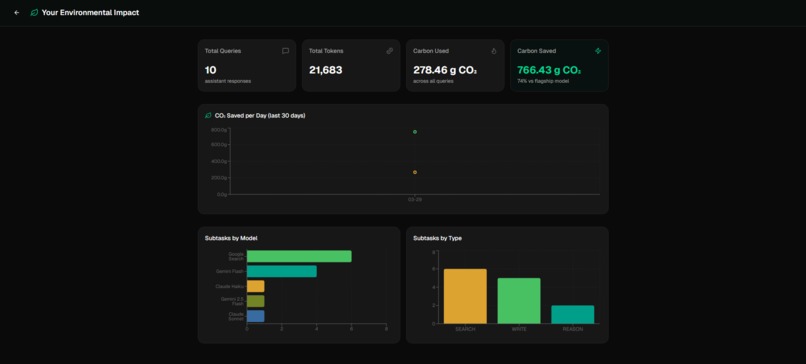Click the Total Queries label
Viewport: 806px width, 364px height.
(223, 51)
